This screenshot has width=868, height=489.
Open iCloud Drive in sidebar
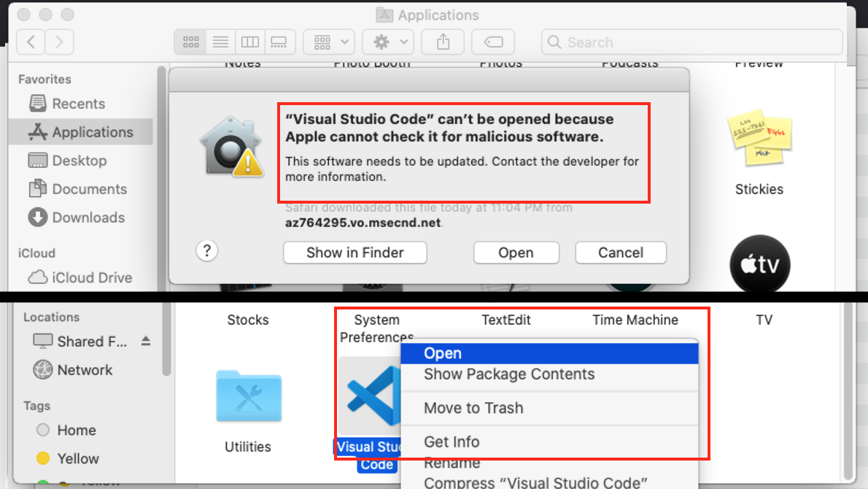(x=80, y=277)
